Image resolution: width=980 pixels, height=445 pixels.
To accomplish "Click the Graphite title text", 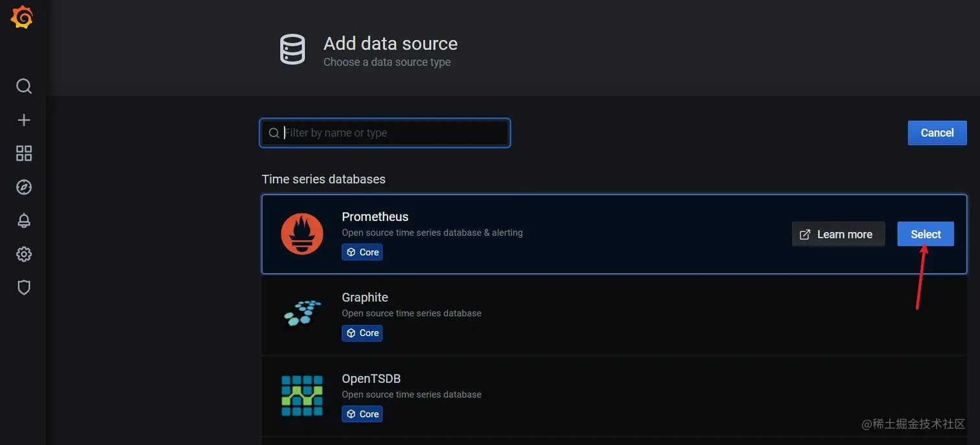I will [365, 297].
